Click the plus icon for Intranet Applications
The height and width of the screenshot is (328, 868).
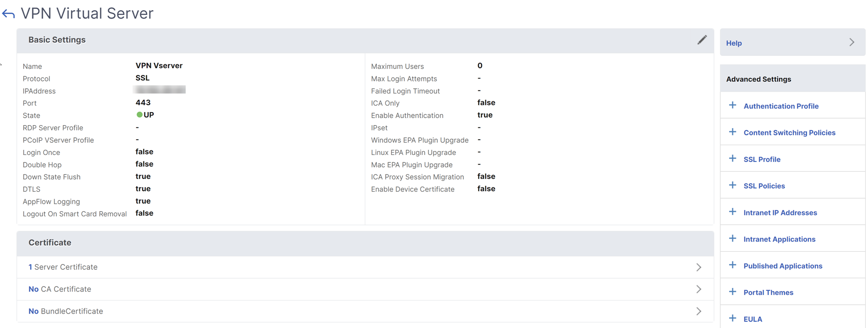(732, 239)
